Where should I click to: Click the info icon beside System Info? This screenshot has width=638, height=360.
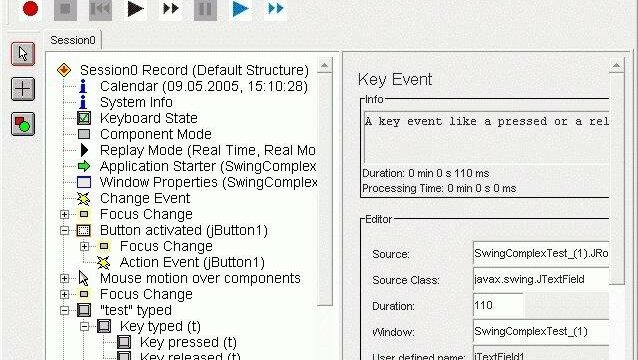coord(83,102)
